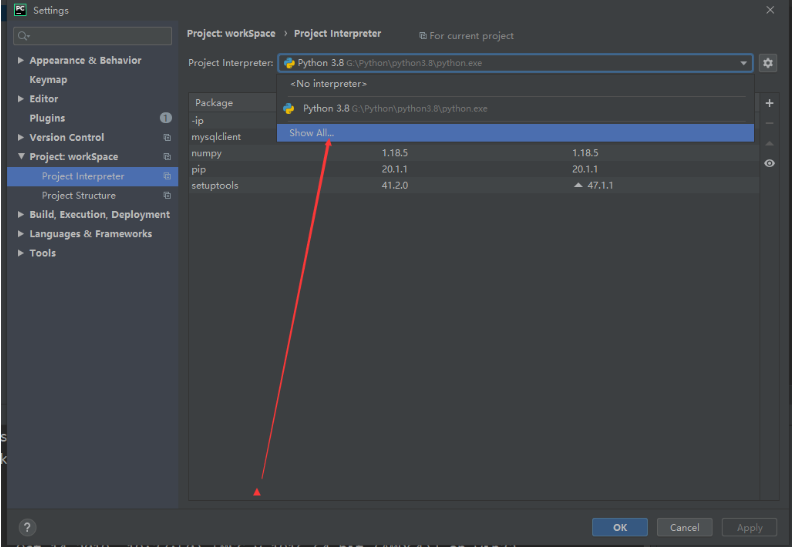Open the Keymap settings page
Image resolution: width=792 pixels, height=547 pixels.
tap(48, 80)
